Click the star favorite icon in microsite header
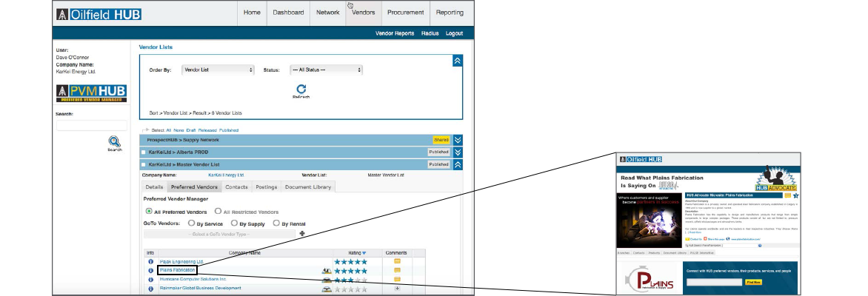The image size is (868, 296). click(x=795, y=195)
